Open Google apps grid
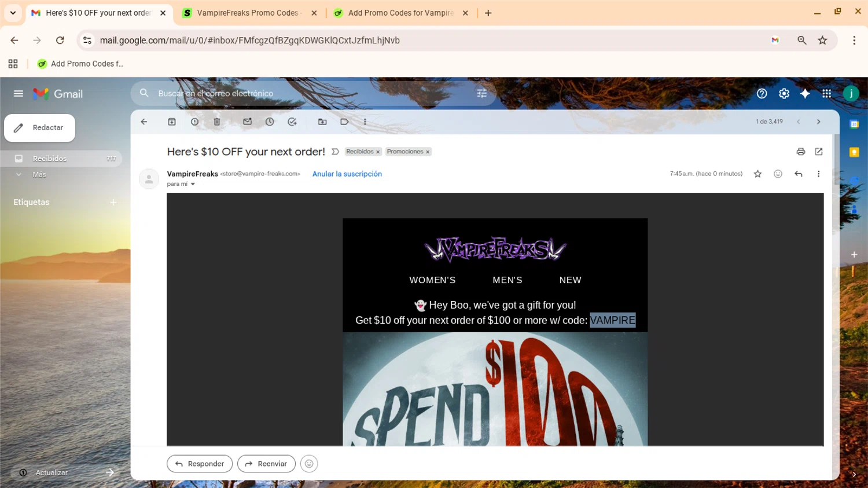The image size is (868, 488). [x=826, y=94]
